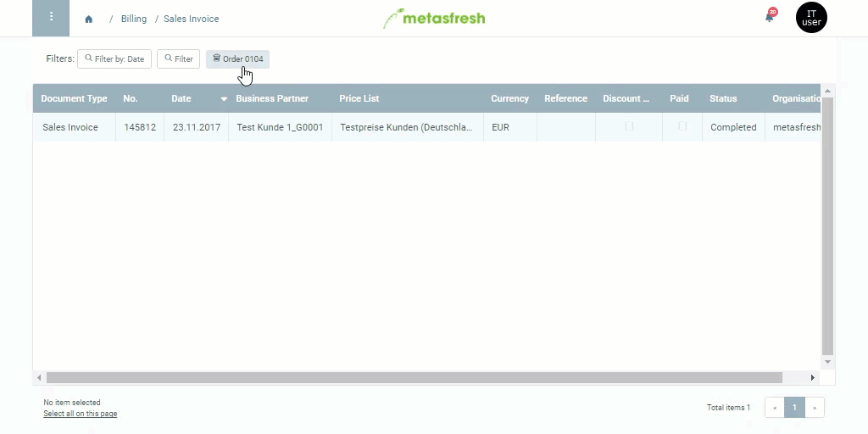Select the Sales Invoice row cell
This screenshot has height=434, width=868.
pyautogui.click(x=75, y=127)
